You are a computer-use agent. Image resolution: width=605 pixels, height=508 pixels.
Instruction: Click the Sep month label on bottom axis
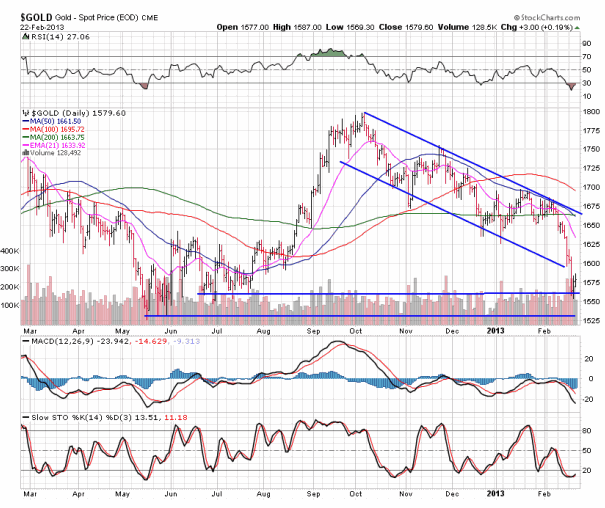[x=314, y=494]
